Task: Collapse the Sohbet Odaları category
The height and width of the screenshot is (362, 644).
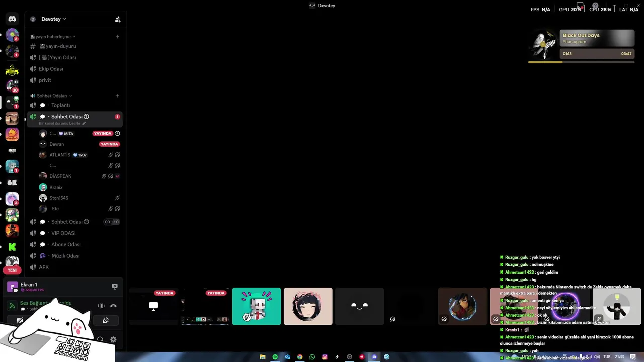Action: pyautogui.click(x=51, y=96)
